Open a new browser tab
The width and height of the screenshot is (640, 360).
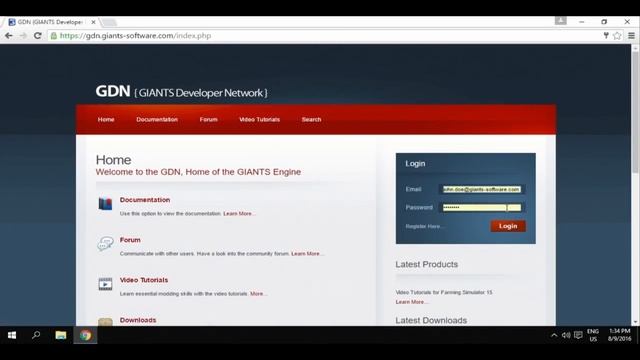click(109, 22)
